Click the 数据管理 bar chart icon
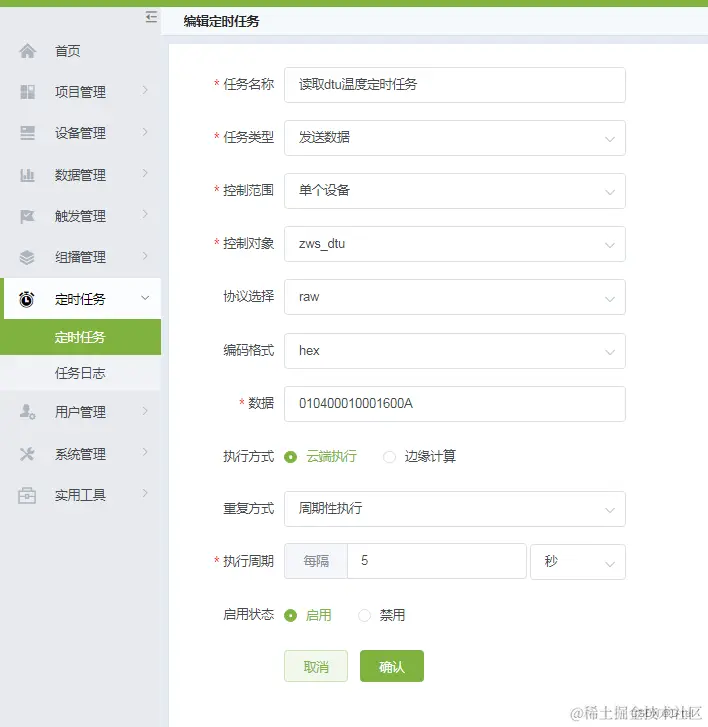Image resolution: width=708 pixels, height=727 pixels. (27, 175)
